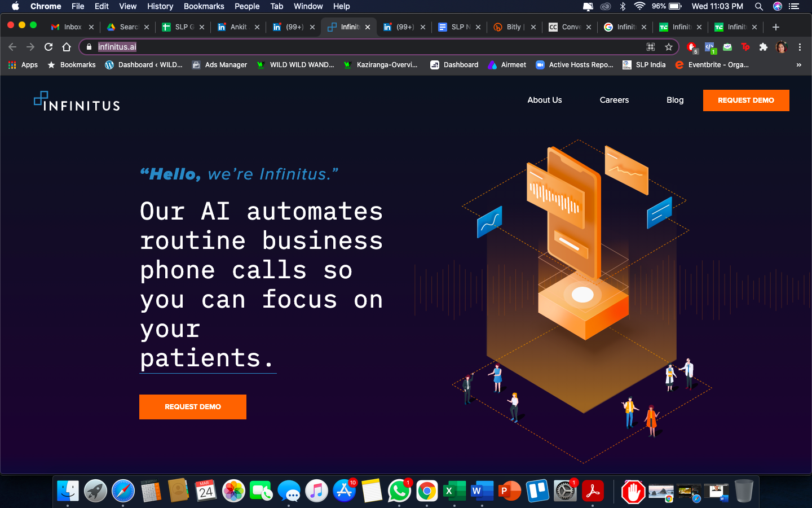Open the Window menu
Image resolution: width=812 pixels, height=508 pixels.
click(308, 6)
